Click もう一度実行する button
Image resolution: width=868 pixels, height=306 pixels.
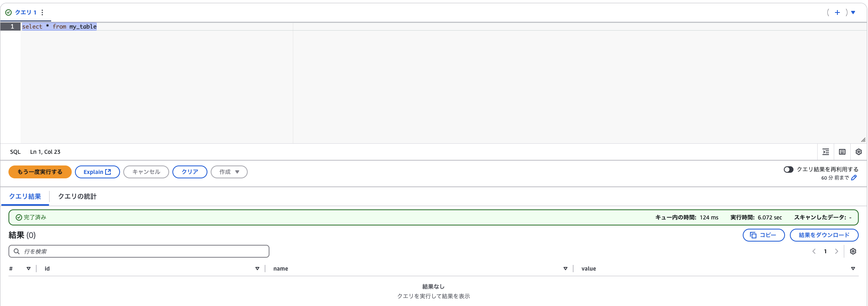click(40, 172)
